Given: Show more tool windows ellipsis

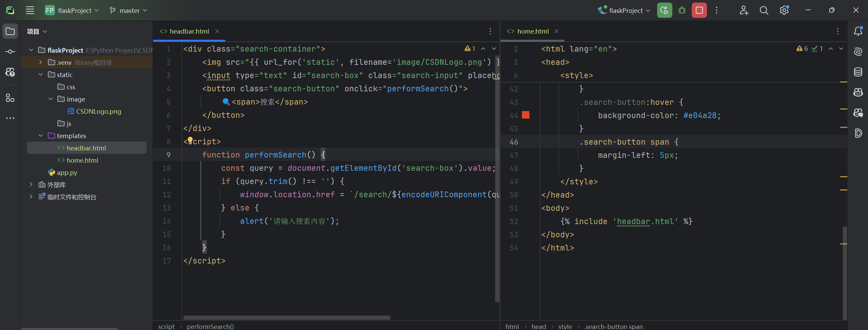Looking at the screenshot, I should pyautogui.click(x=10, y=118).
